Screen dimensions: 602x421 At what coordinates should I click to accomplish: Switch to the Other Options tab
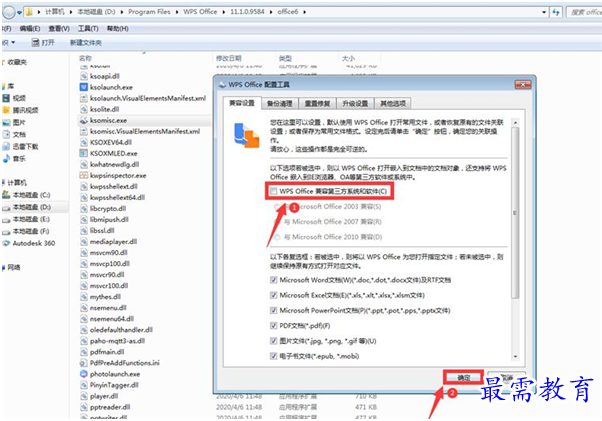[x=393, y=104]
